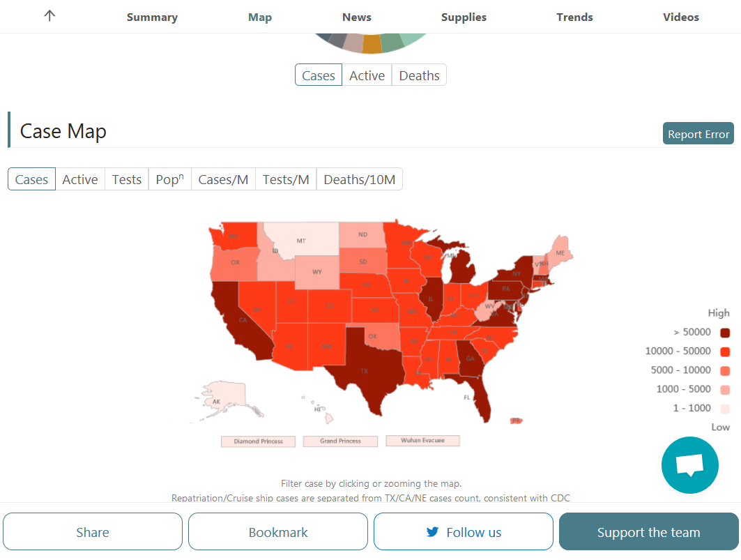Open the Supplies navigation tab

[464, 17]
